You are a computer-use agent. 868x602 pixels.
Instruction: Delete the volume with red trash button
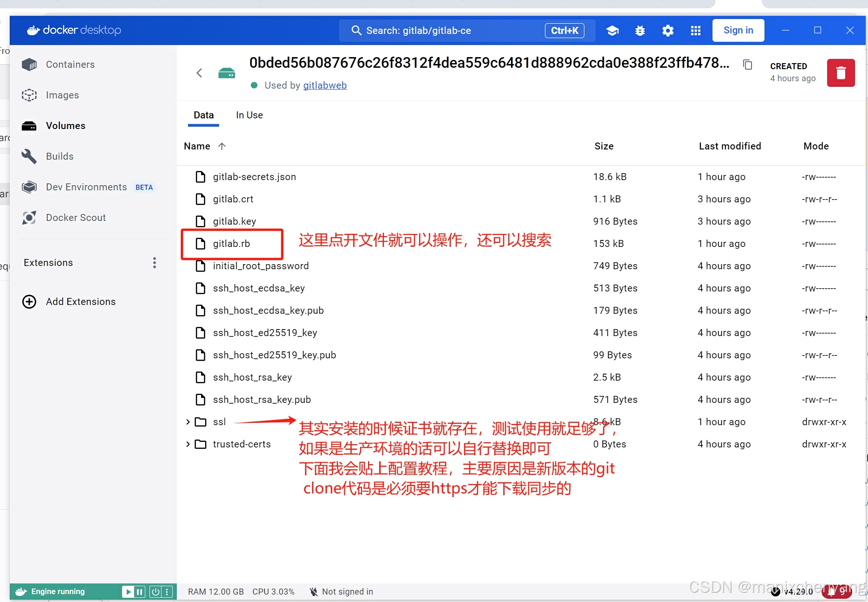click(x=841, y=73)
